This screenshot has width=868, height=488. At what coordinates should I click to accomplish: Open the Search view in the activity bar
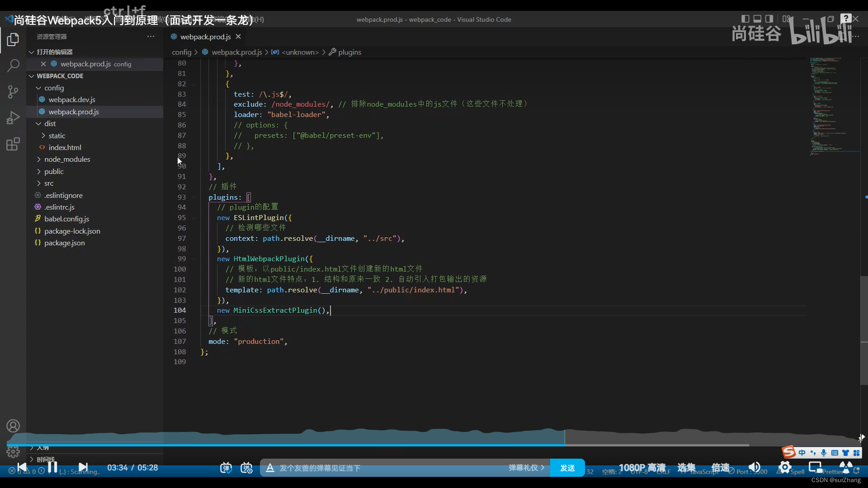point(13,66)
